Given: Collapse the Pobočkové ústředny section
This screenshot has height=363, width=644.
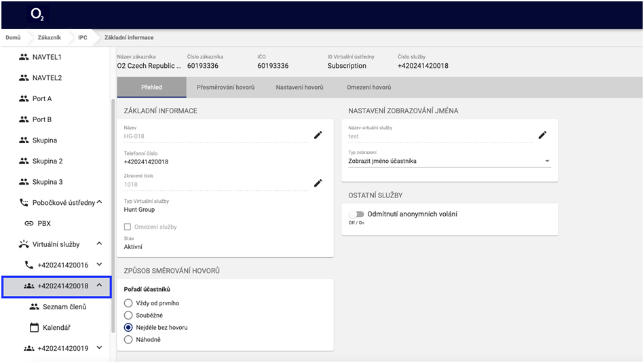Looking at the screenshot, I should pos(99,202).
